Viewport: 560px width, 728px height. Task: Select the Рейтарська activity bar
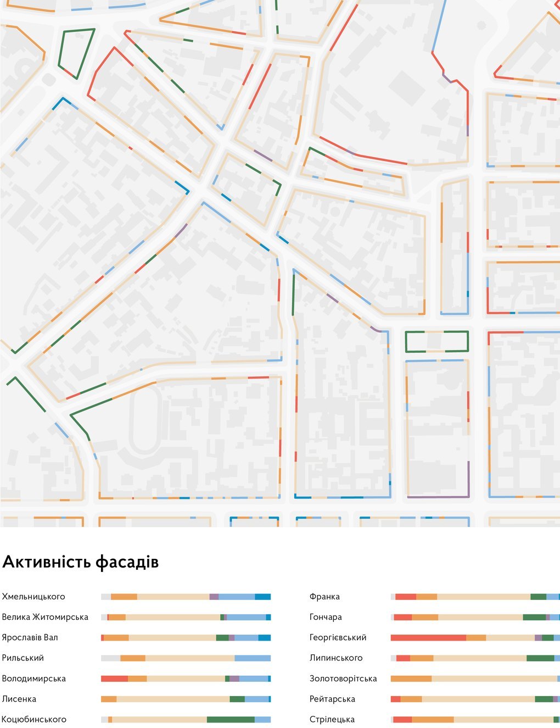(475, 699)
